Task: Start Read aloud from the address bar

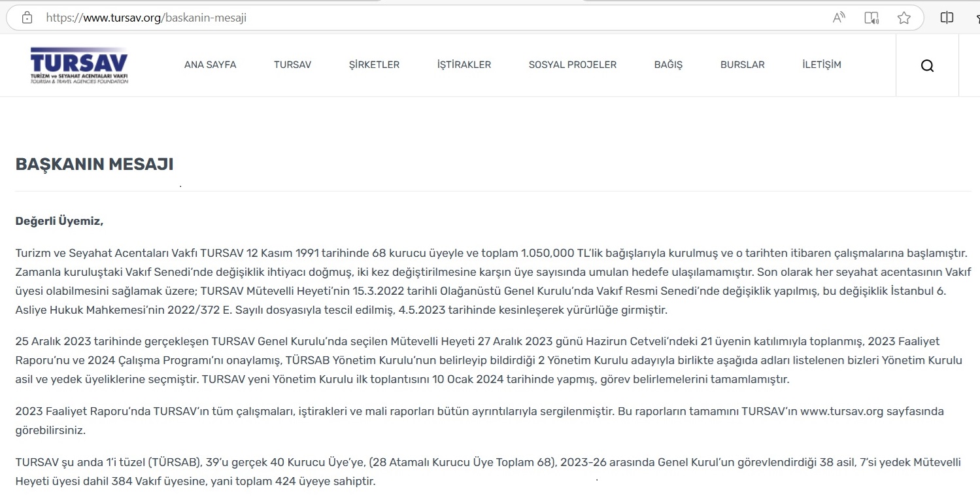Action: [x=839, y=18]
